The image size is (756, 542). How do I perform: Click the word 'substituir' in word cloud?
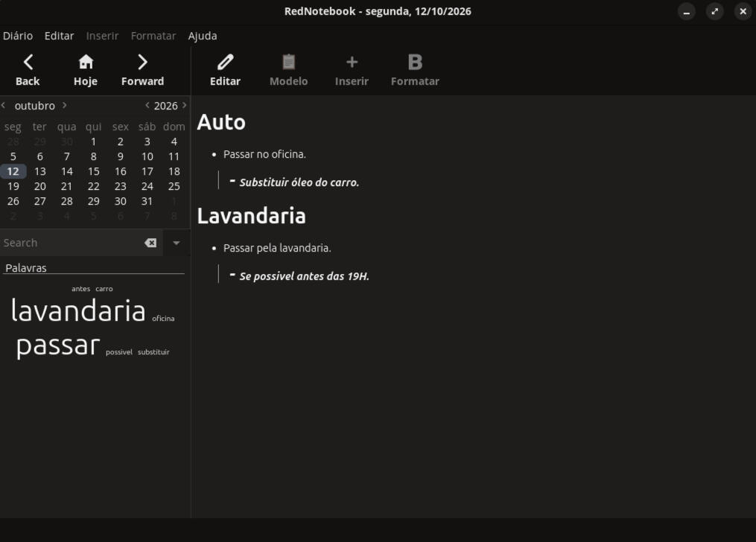[153, 352]
